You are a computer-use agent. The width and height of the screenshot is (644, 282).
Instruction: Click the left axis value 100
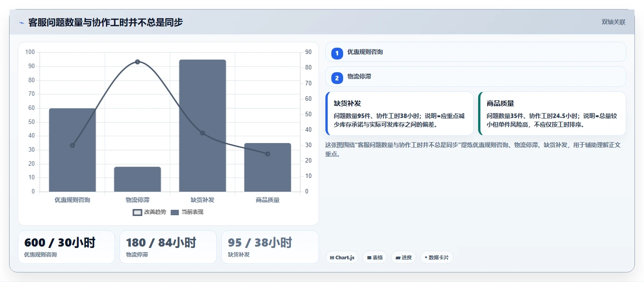pos(30,52)
